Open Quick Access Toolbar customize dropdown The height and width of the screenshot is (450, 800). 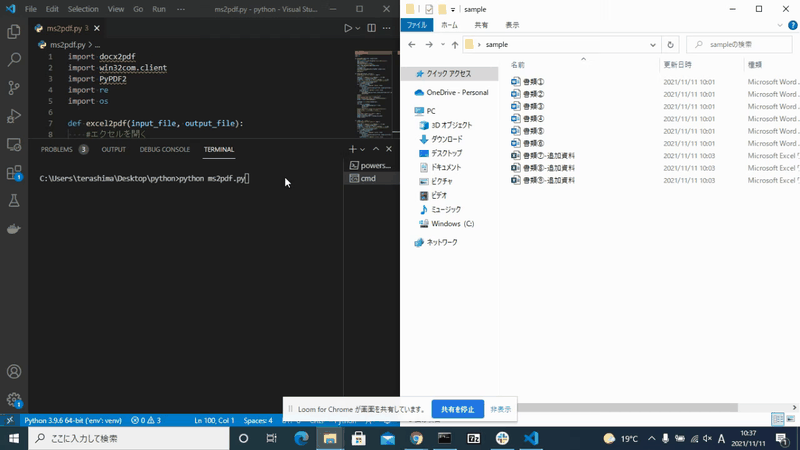[x=453, y=9]
